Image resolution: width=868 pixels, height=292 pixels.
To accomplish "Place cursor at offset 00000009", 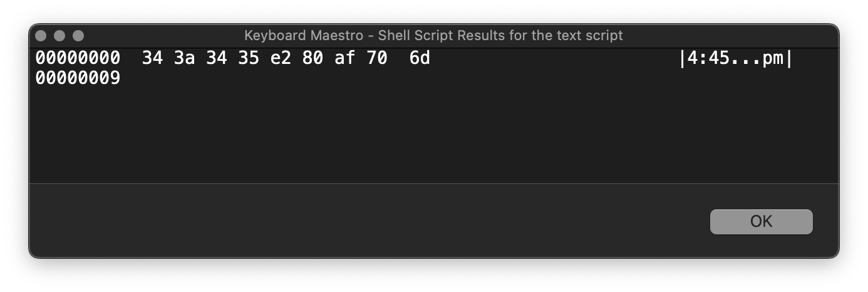I will 78,79.
